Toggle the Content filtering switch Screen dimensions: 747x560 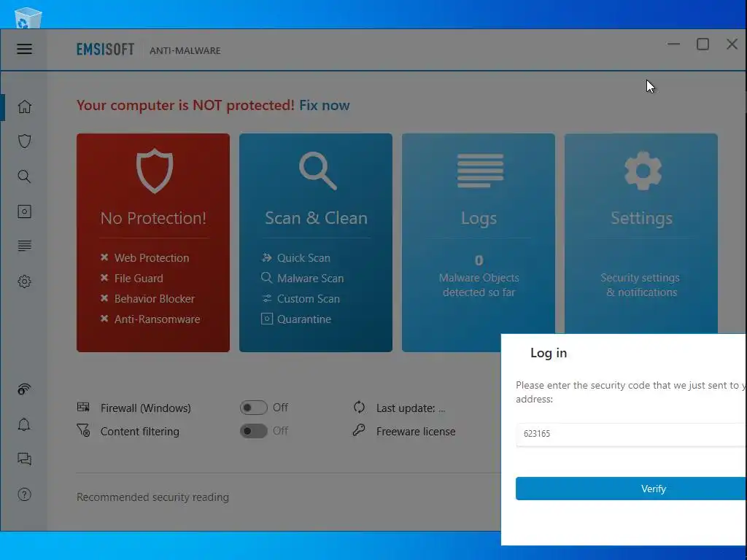click(253, 431)
